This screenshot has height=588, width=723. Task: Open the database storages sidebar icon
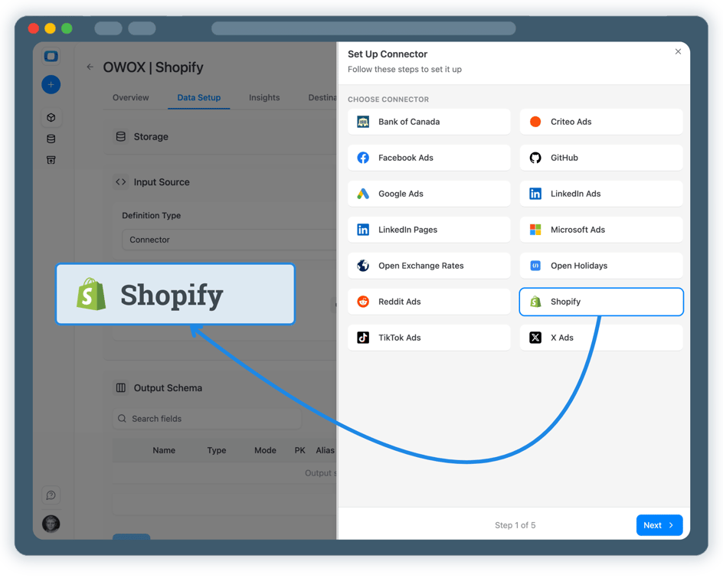(51, 139)
